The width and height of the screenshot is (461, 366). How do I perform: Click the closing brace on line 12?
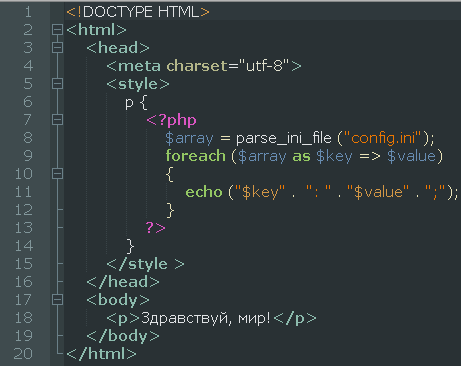170,210
